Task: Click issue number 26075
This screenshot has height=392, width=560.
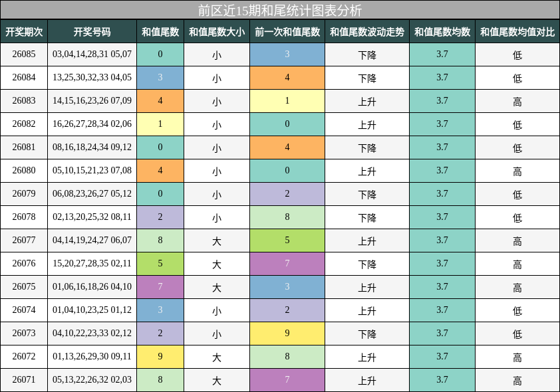Action: pos(24,286)
